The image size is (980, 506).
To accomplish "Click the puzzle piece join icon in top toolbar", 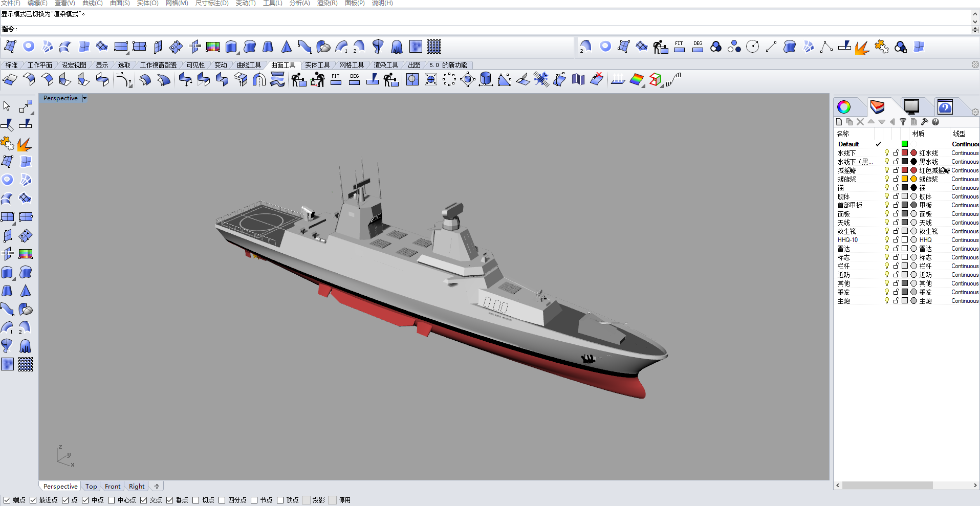I will coord(881,47).
